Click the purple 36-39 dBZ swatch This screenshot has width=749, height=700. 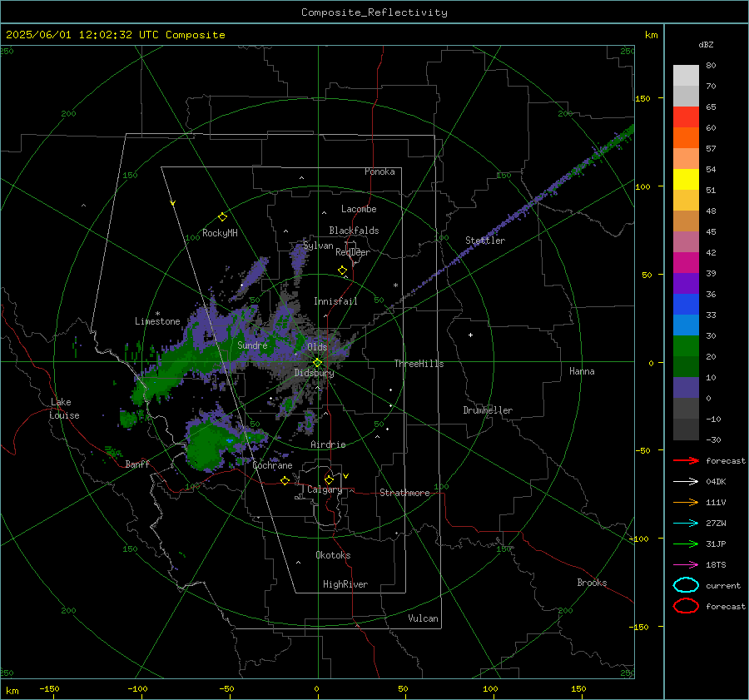click(x=686, y=284)
